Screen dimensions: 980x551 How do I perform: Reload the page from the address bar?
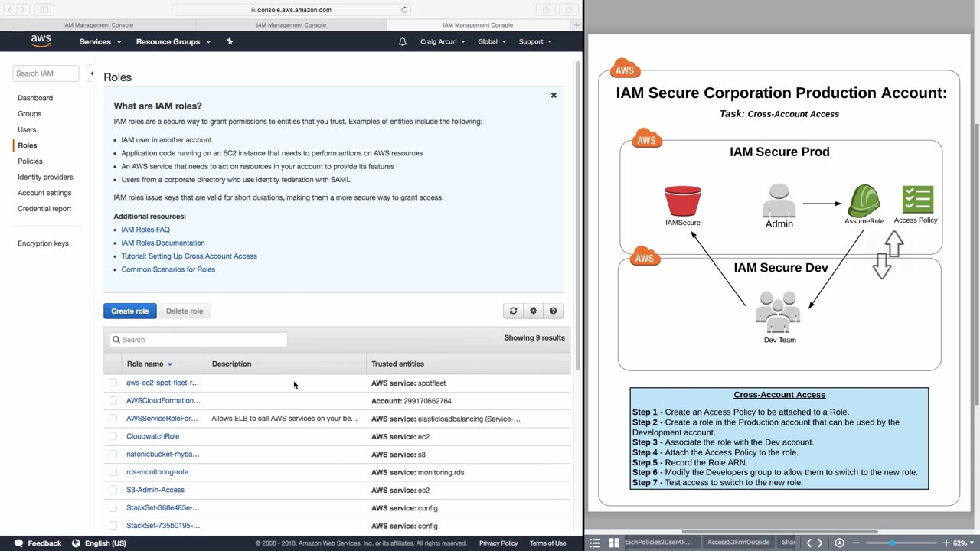pos(404,10)
